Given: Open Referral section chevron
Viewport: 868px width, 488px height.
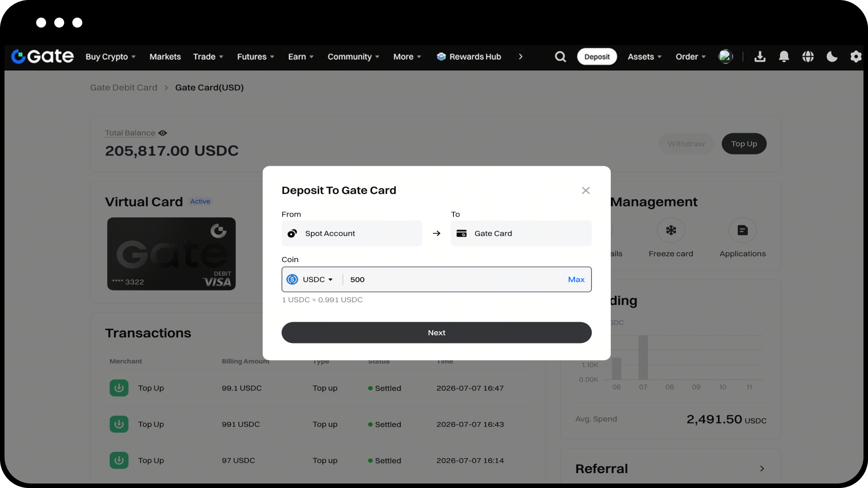Looking at the screenshot, I should [x=762, y=469].
